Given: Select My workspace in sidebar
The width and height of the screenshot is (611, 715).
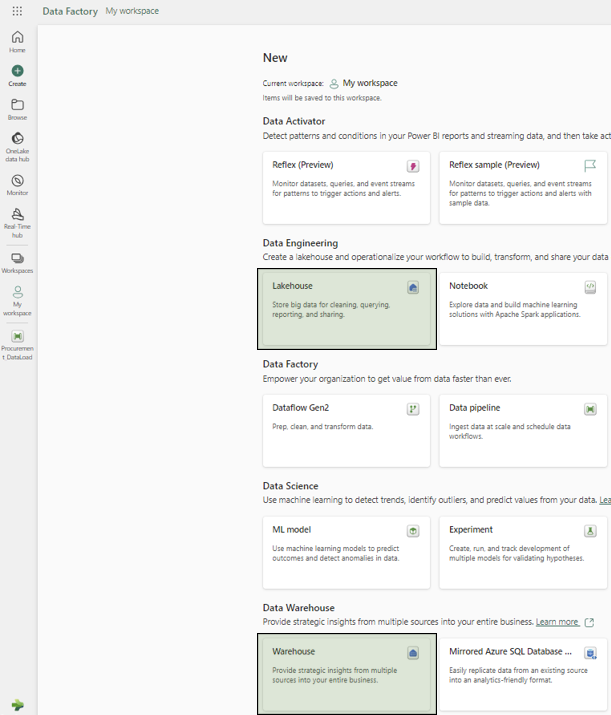Looking at the screenshot, I should [17, 301].
